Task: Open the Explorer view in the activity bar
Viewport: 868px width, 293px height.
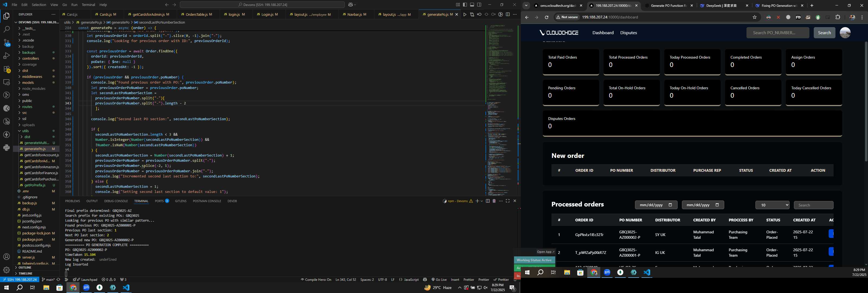Action: click(7, 16)
